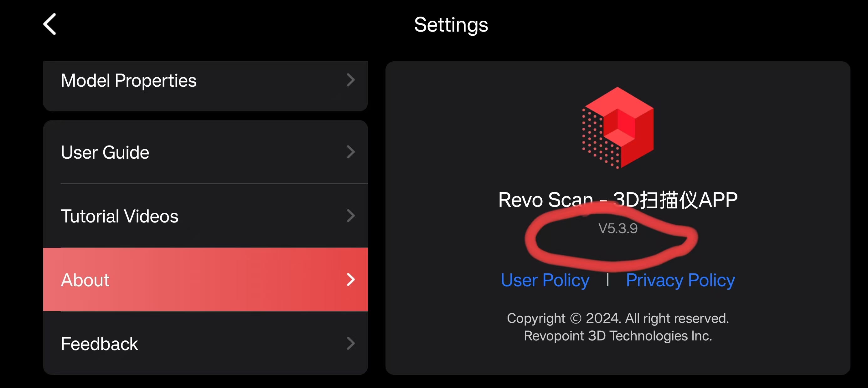
Task: Tap the chevron next to Tutorial Videos
Action: coord(350,216)
